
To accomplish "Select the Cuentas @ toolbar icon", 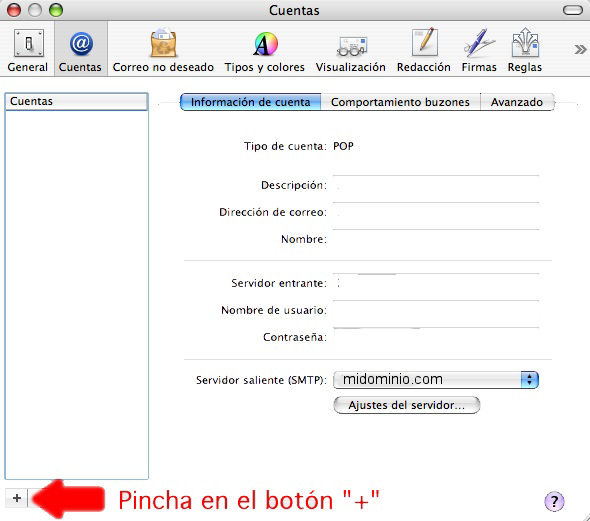I will [81, 50].
